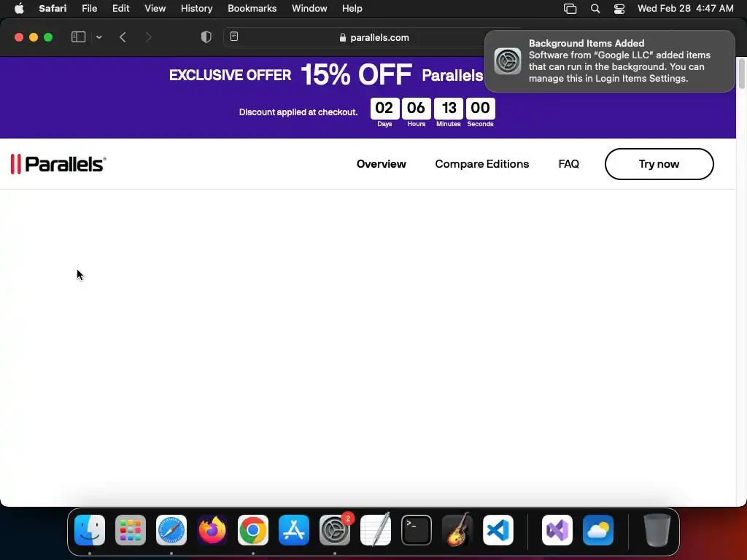Click the Days countdown box showing 02
This screenshot has height=560, width=747.
[384, 108]
